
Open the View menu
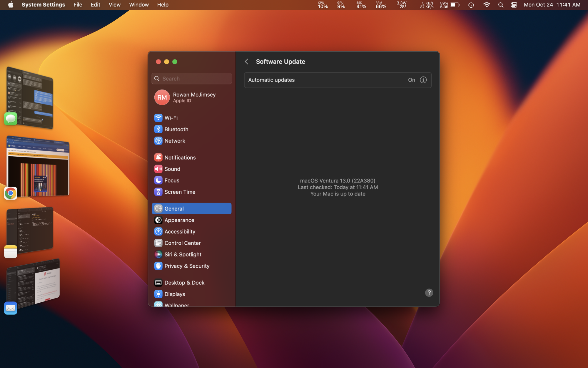coord(114,5)
